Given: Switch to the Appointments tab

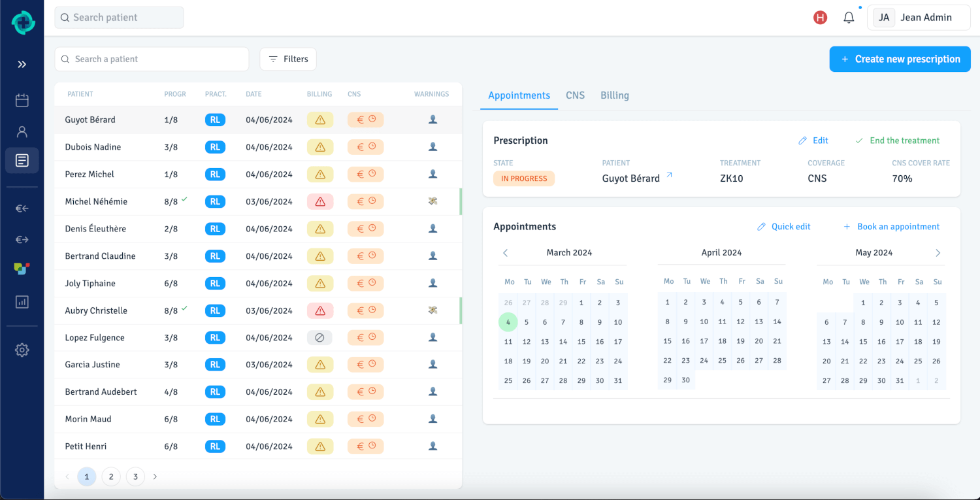Looking at the screenshot, I should tap(519, 95).
